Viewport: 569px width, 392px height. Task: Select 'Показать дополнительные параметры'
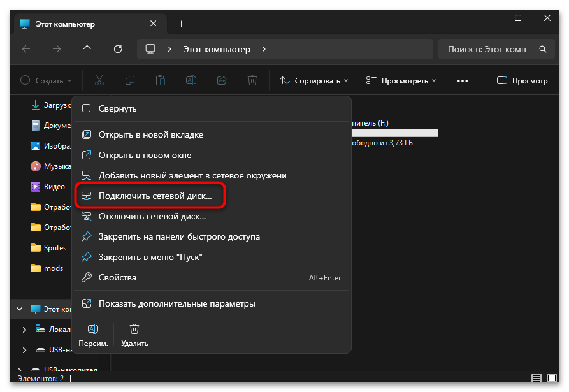point(212,303)
